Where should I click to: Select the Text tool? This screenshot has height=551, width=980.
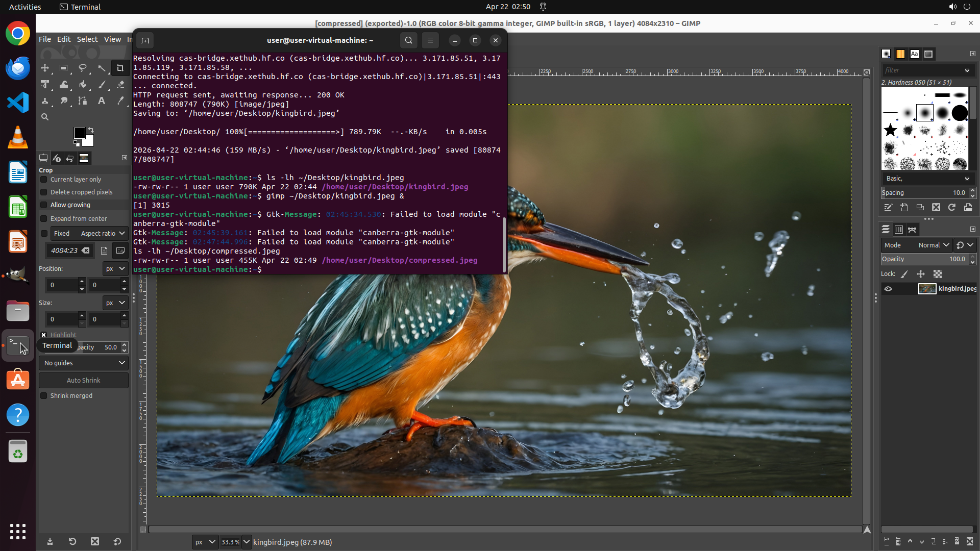coord(102,101)
